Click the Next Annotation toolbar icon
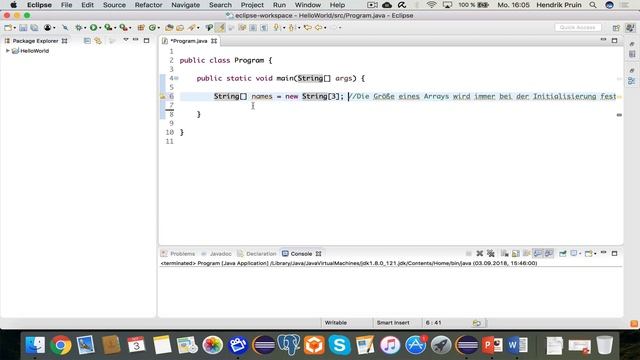The width and height of the screenshot is (640, 360). pos(277,28)
